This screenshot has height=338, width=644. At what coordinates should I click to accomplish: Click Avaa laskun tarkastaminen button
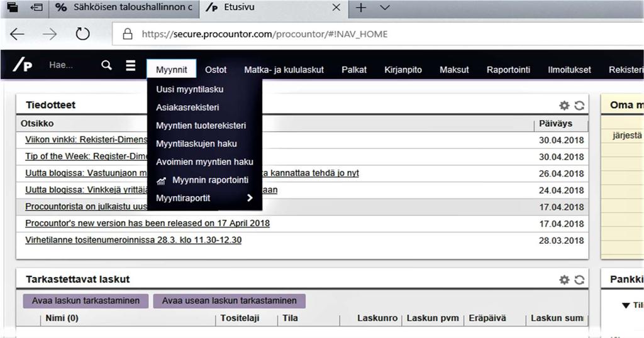tap(86, 301)
